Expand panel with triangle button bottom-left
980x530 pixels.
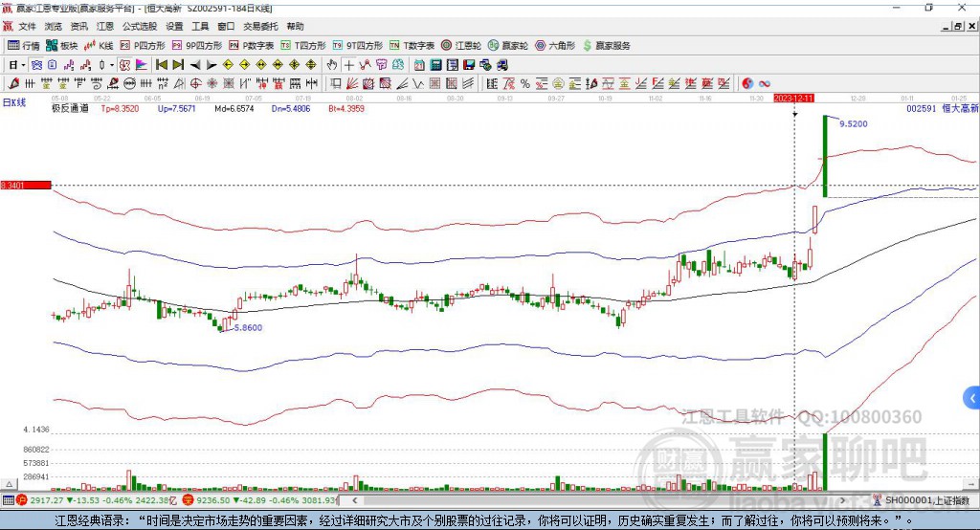pos(9,484)
